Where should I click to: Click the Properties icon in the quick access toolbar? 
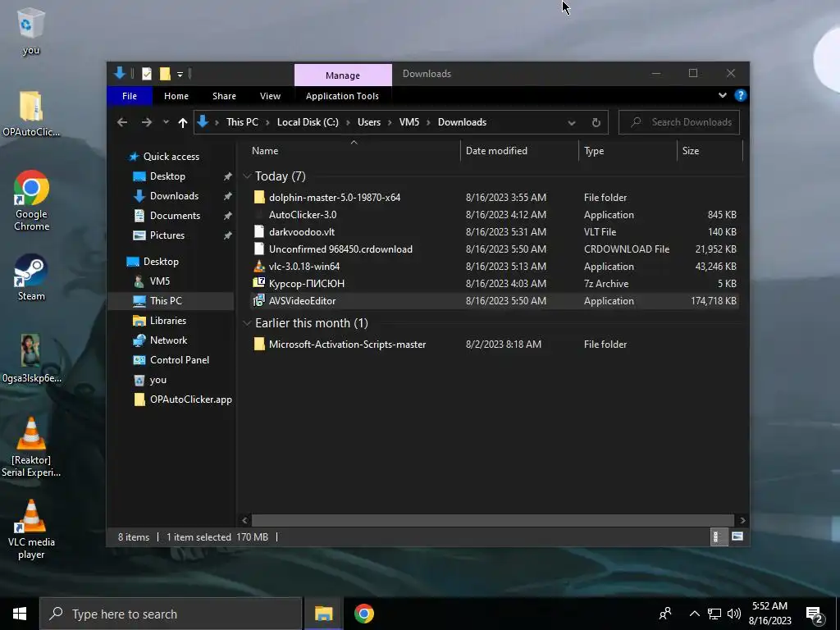click(147, 74)
